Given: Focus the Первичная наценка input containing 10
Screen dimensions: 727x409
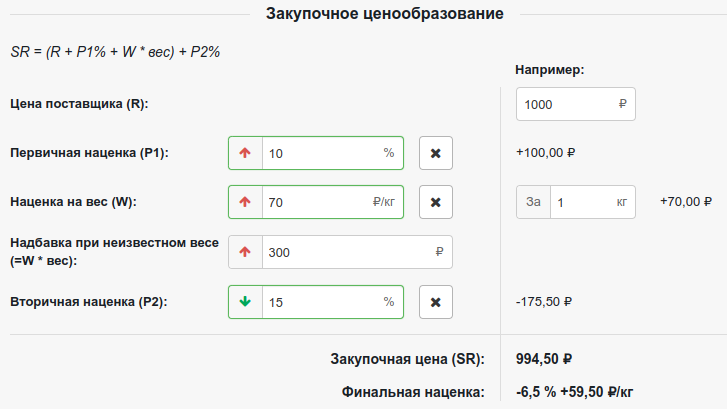Looking at the screenshot, I should (320, 154).
